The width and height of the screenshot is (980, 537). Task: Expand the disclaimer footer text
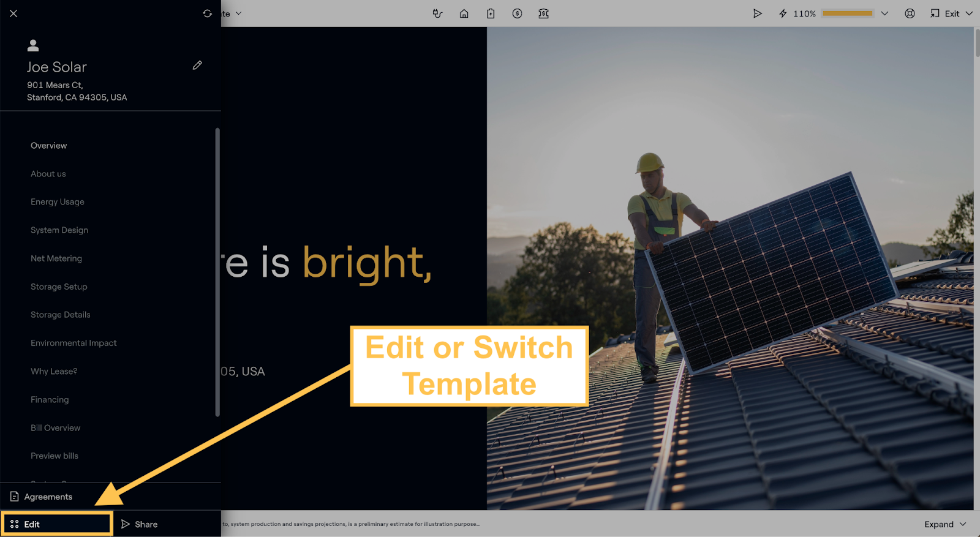click(945, 524)
